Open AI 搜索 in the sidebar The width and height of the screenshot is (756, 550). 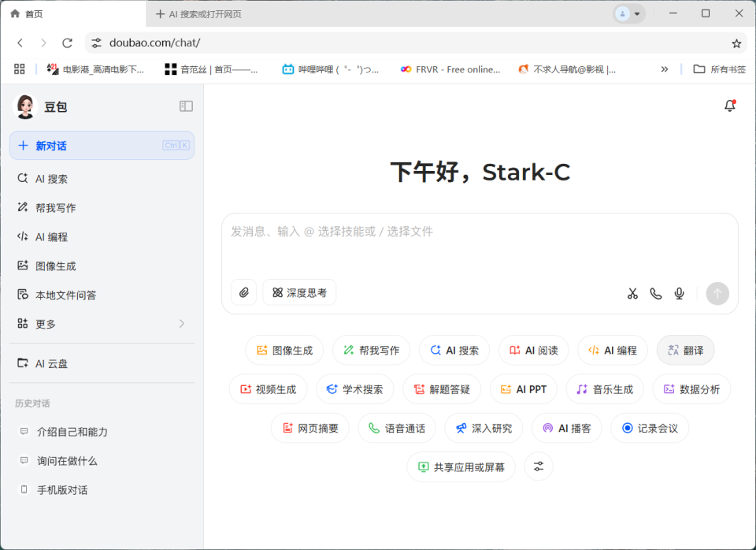coord(102,179)
